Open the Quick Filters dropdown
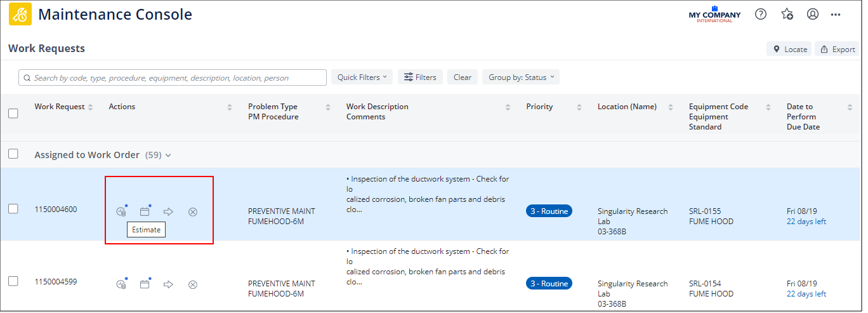Image resolution: width=868 pixels, height=313 pixels. pos(362,77)
